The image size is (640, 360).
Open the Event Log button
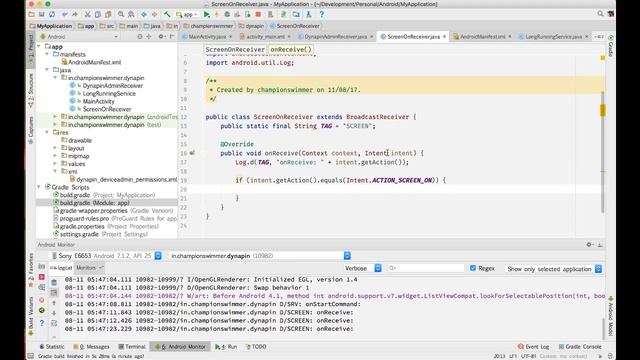point(533,347)
